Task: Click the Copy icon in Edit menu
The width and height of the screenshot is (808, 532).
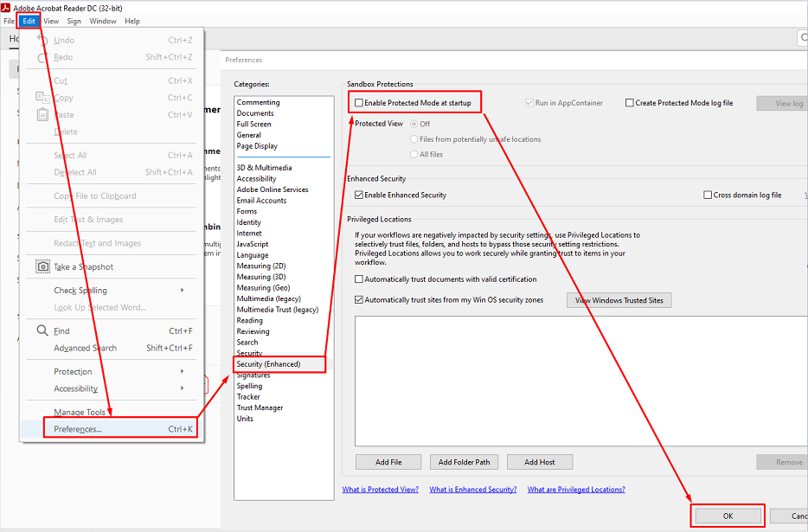Action: point(42,98)
